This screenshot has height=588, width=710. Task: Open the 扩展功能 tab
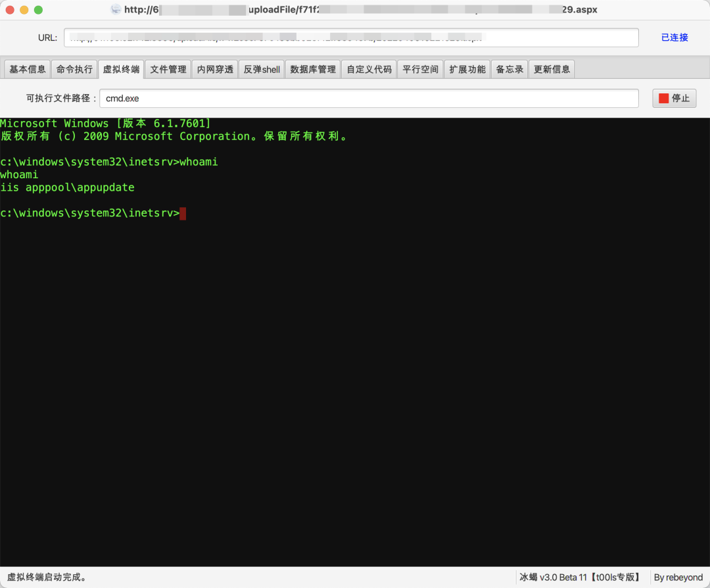467,68
